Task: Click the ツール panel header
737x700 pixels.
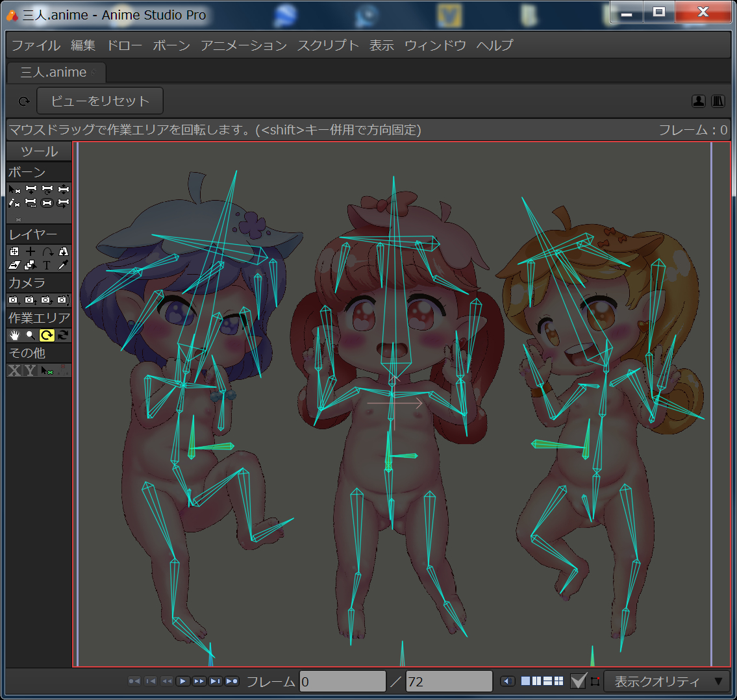Action: click(39, 151)
